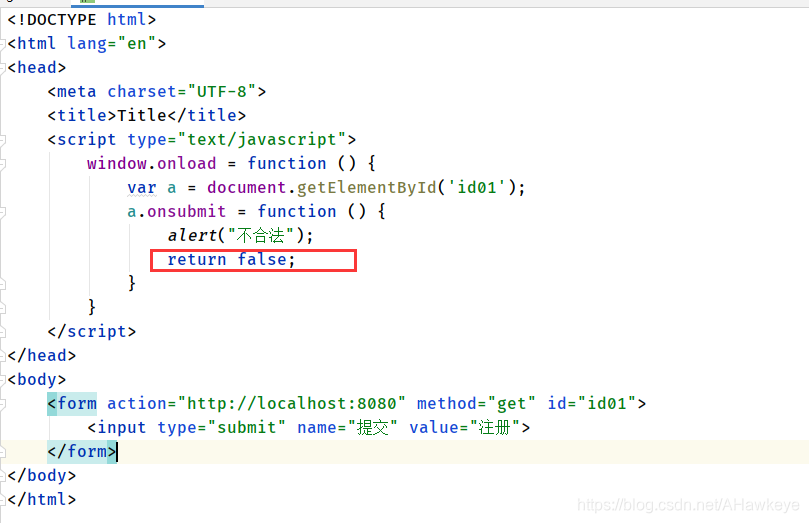This screenshot has height=523, width=809.
Task: Collapse the fold marker beside the html tag
Action: coord(3,43)
